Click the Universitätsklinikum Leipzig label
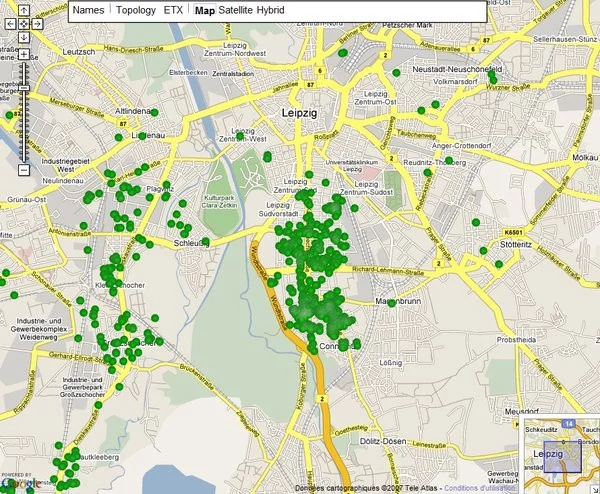The height and width of the screenshot is (494, 600). click(352, 166)
